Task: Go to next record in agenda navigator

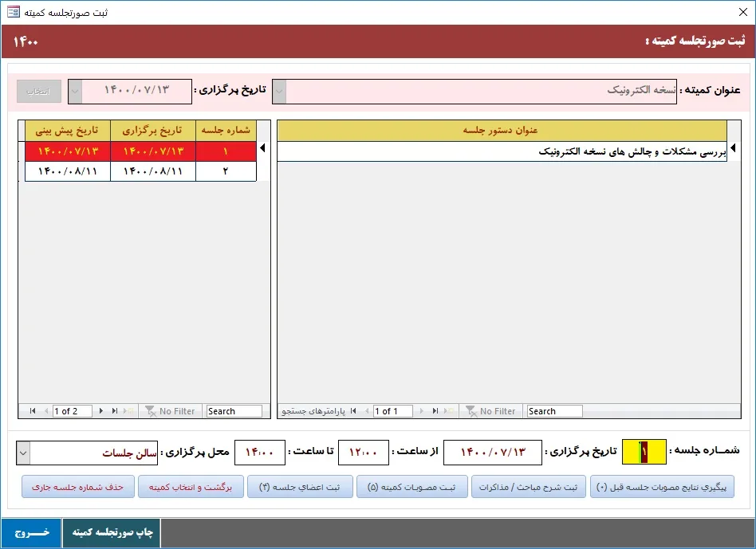Action: [422, 411]
